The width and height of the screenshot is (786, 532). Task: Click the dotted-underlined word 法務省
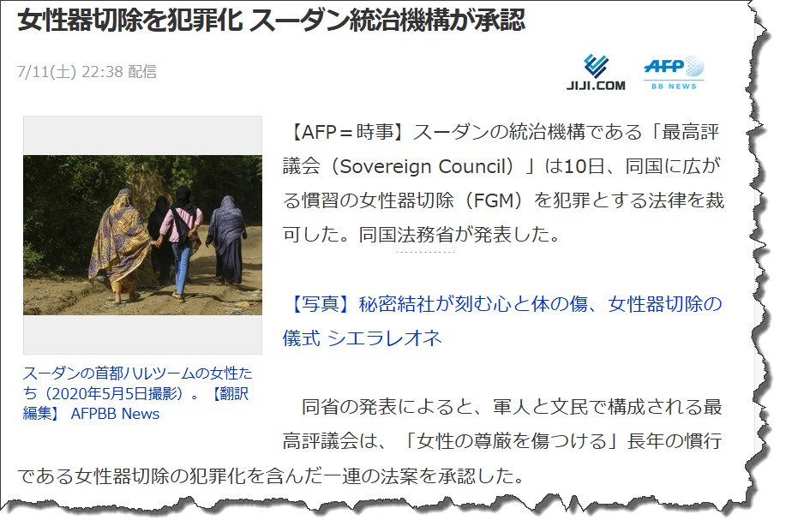(x=425, y=235)
